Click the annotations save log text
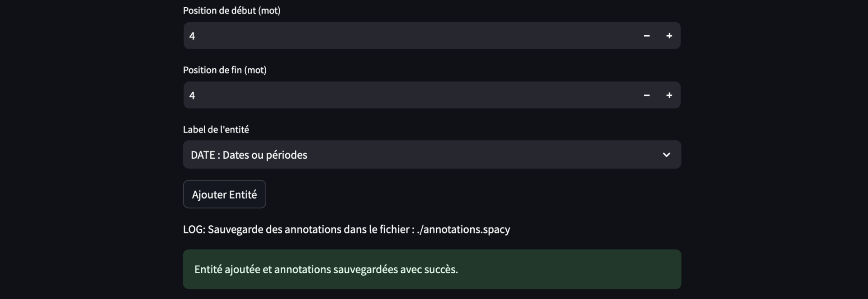Image resolution: width=868 pixels, height=299 pixels. point(346,229)
